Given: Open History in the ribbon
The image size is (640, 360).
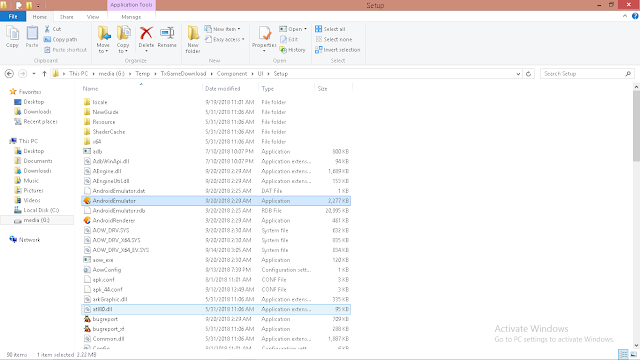Looking at the screenshot, I should [293, 50].
